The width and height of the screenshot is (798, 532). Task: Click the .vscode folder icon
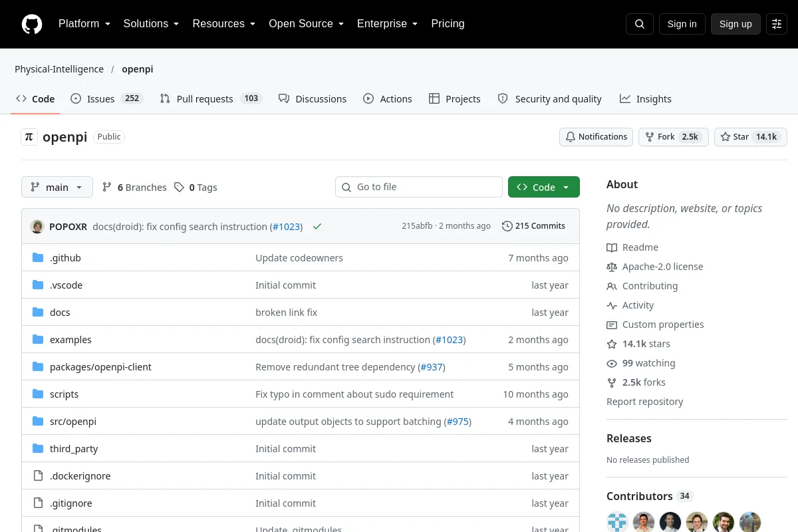click(38, 285)
